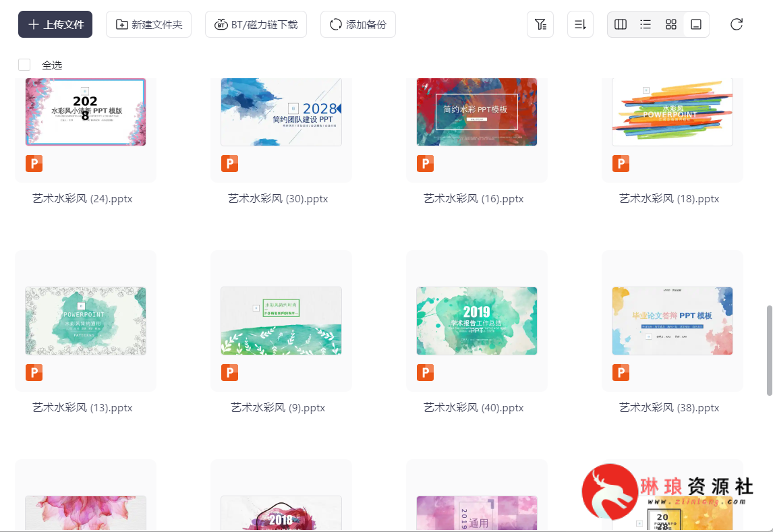Open thumbnail of 艺术水彩风 (18).pptx
Screen dimensions: 773x532
672,112
